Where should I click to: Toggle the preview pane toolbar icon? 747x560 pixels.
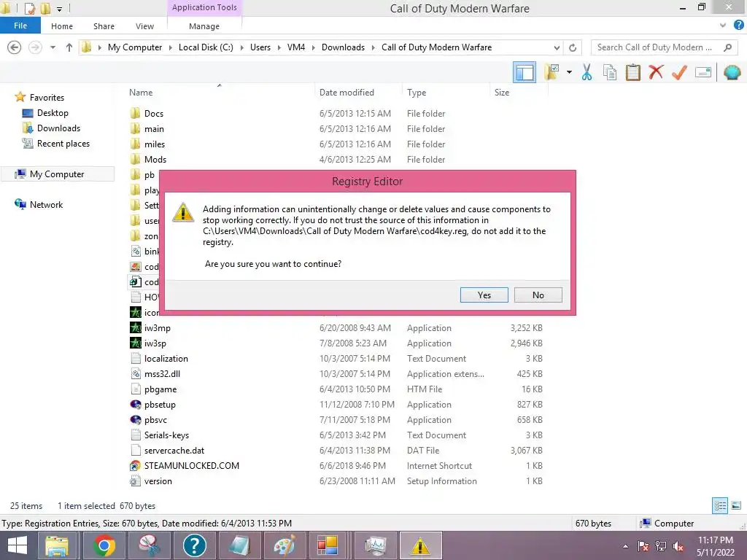[x=525, y=73]
